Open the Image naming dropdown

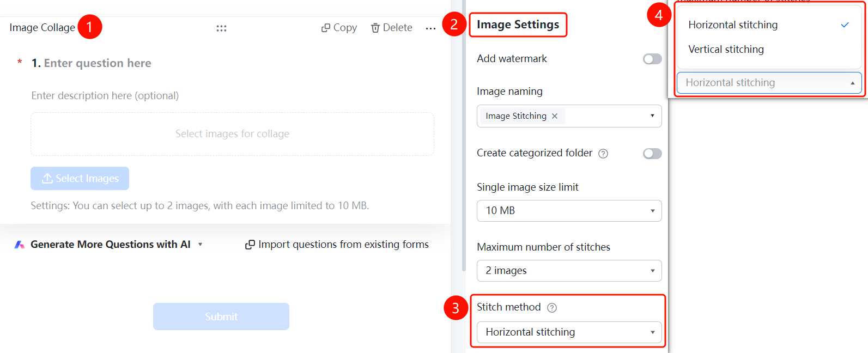(x=569, y=116)
